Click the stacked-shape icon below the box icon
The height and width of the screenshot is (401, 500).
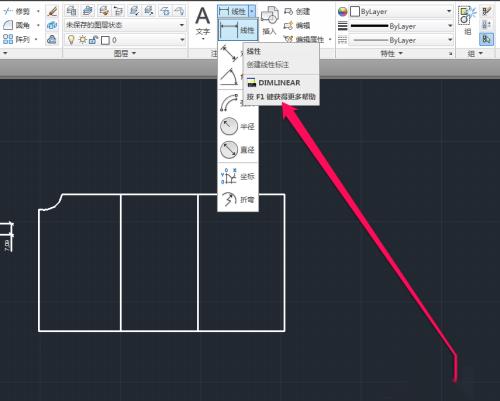(x=52, y=39)
